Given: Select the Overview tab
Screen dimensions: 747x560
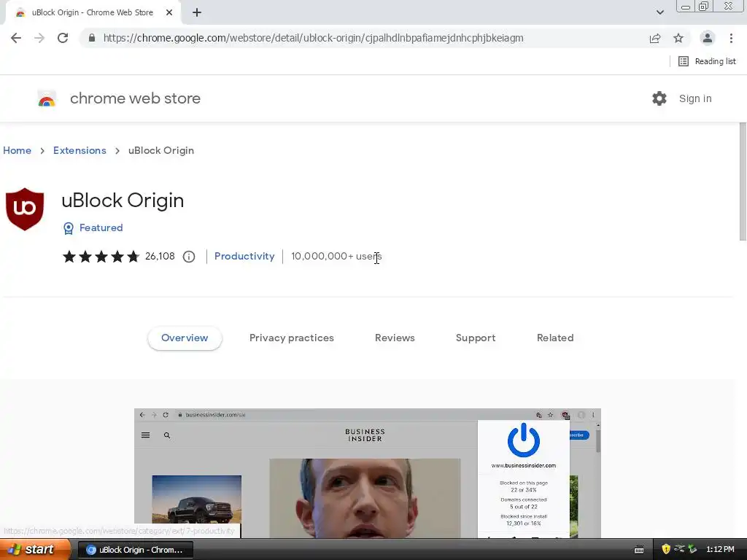Looking at the screenshot, I should click(185, 338).
